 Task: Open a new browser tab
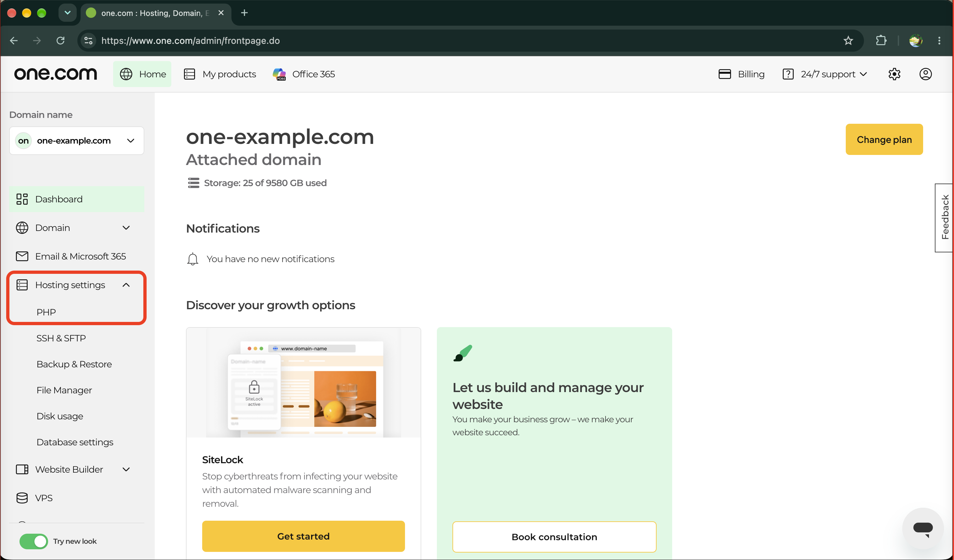click(x=244, y=13)
